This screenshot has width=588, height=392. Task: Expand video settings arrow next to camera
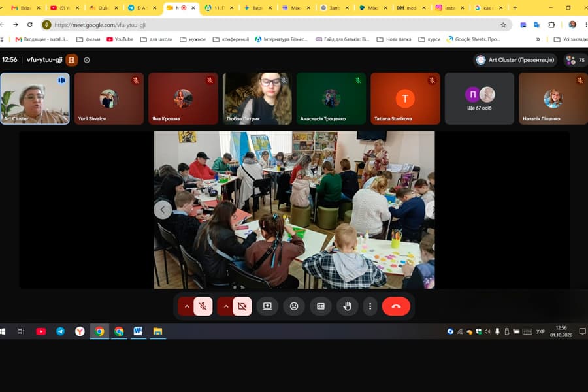pyautogui.click(x=226, y=306)
